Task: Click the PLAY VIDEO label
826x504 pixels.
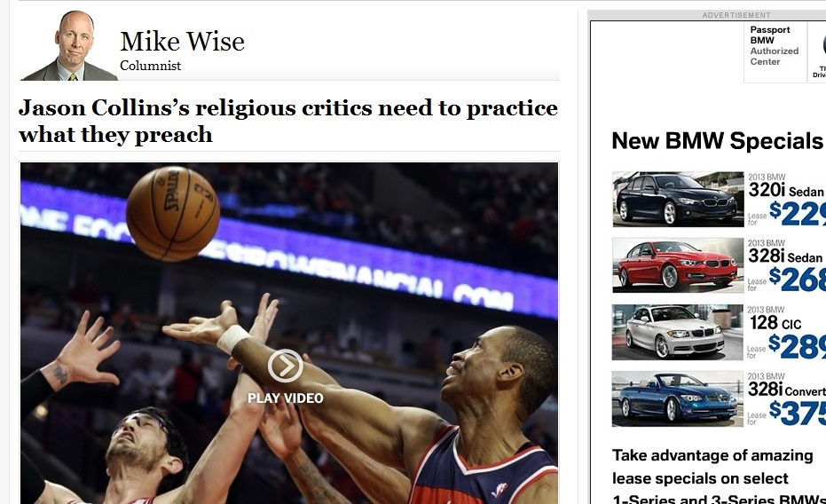Action: click(285, 398)
